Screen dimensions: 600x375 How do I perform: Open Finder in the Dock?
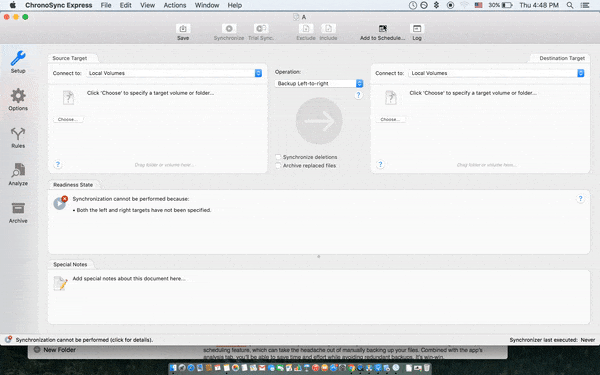click(173, 368)
